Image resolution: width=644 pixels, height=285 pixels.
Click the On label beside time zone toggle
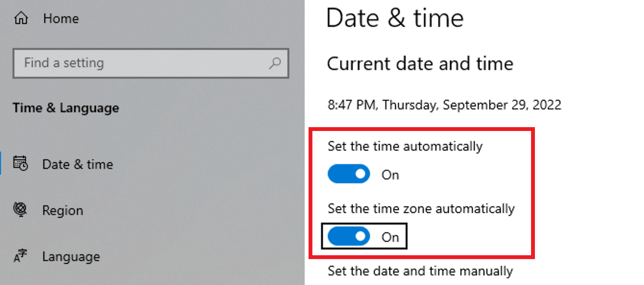click(x=390, y=237)
